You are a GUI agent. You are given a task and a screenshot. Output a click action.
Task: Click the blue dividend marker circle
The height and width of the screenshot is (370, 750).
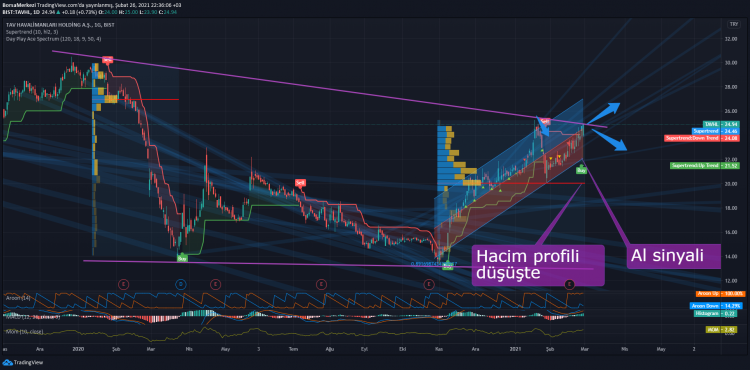[181, 285]
